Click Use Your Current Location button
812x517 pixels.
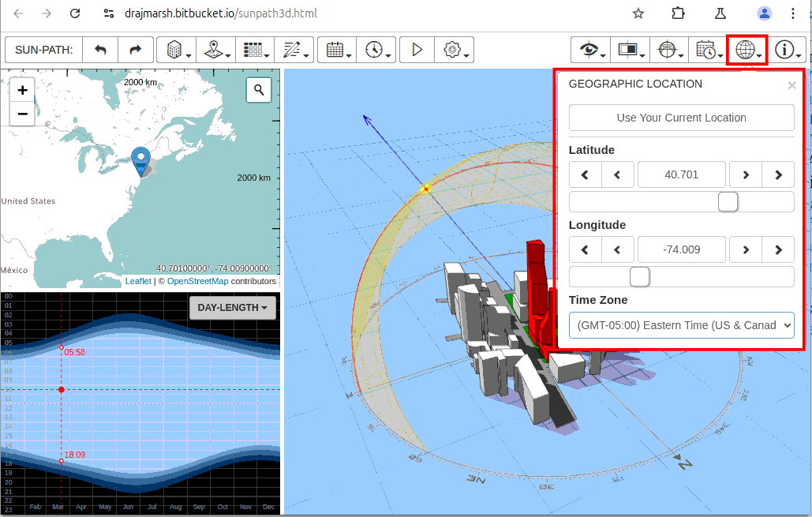click(681, 118)
